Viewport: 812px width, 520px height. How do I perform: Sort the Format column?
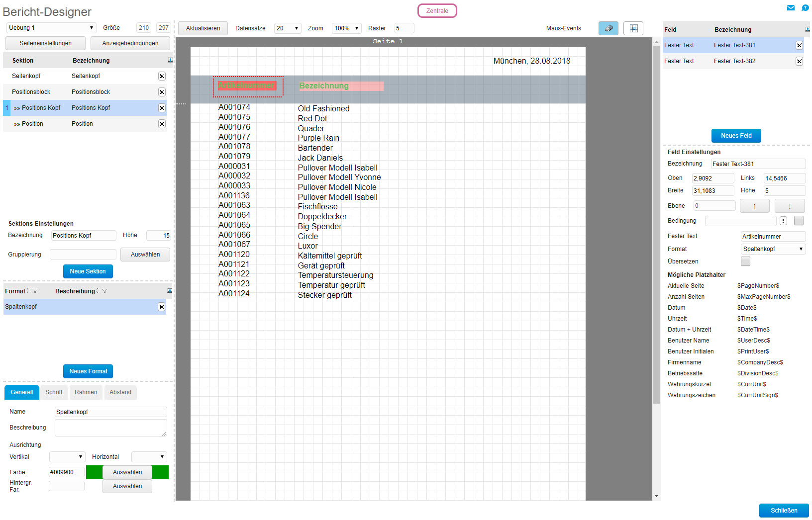pos(28,291)
